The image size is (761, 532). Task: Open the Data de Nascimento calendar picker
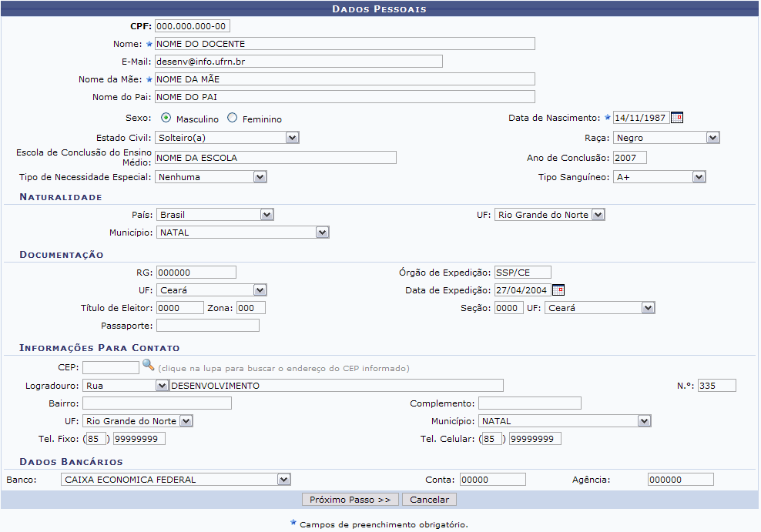(677, 118)
